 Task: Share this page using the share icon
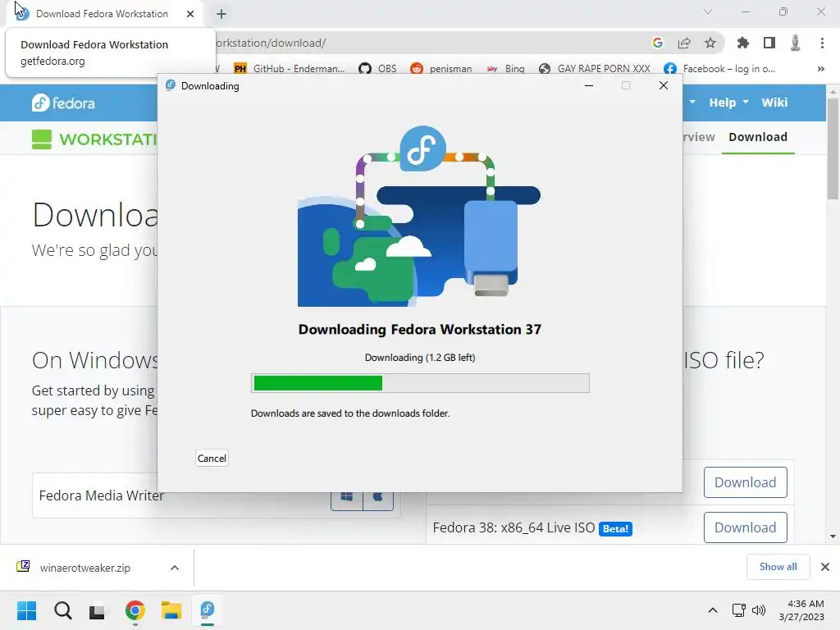684,43
